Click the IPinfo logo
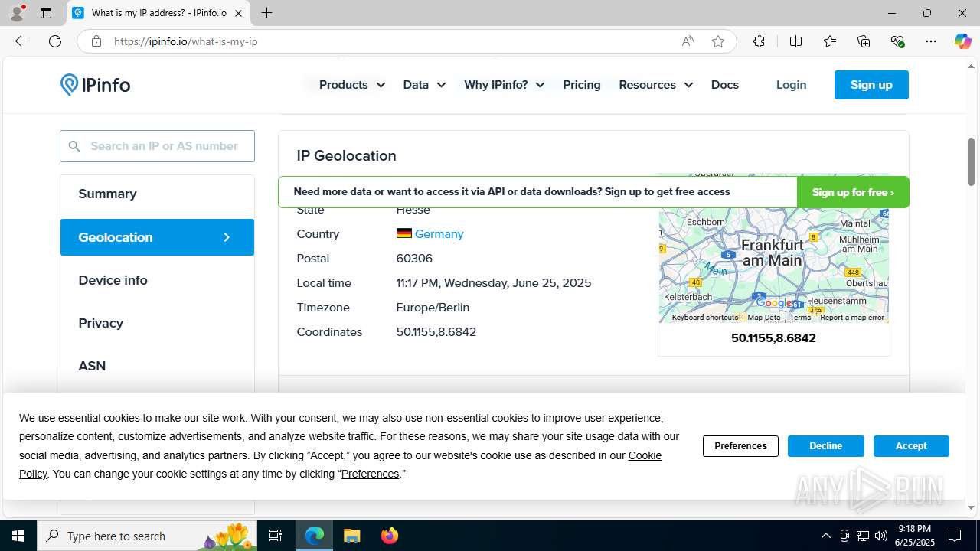The width and height of the screenshot is (980, 551). [95, 84]
